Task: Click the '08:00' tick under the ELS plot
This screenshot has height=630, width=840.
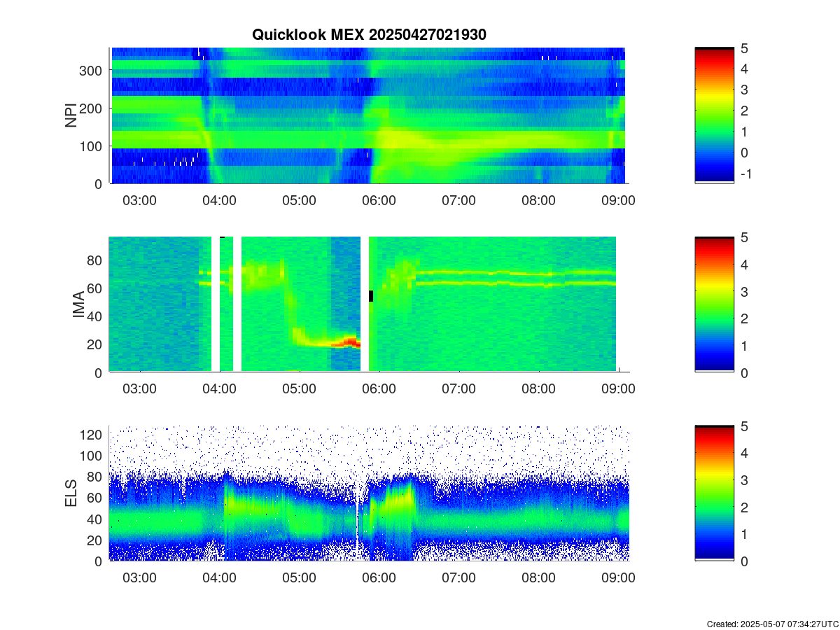Action: coord(538,577)
